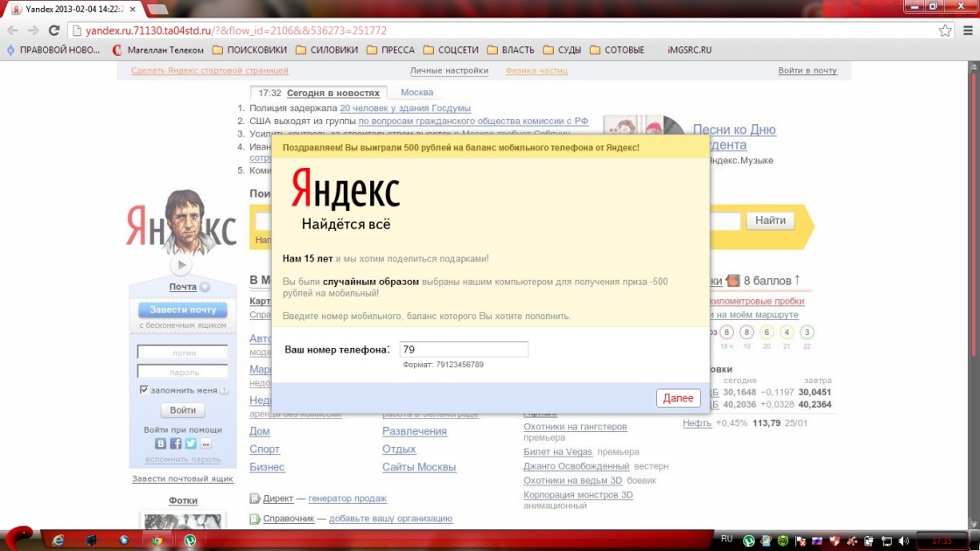
Task: Open Песни ко Дню студента link
Action: coord(734,136)
